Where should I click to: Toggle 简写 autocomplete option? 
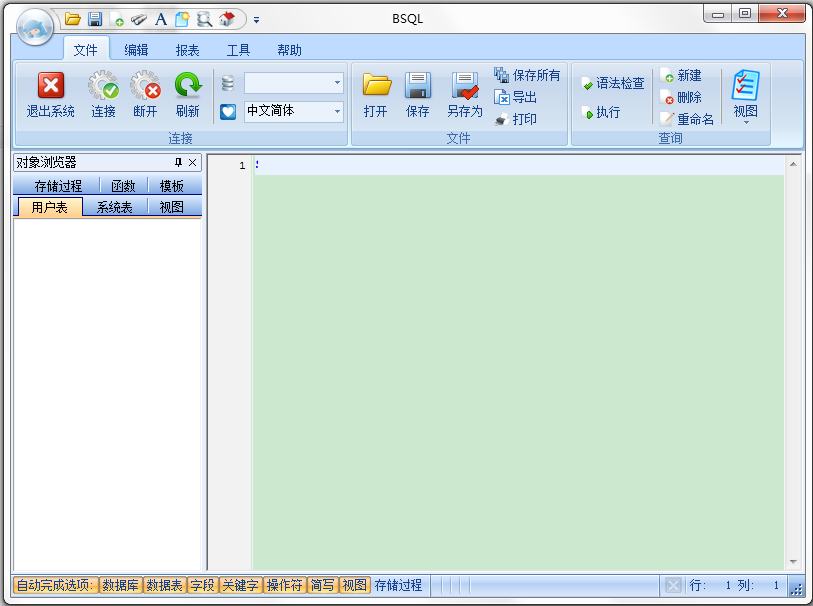click(x=323, y=586)
